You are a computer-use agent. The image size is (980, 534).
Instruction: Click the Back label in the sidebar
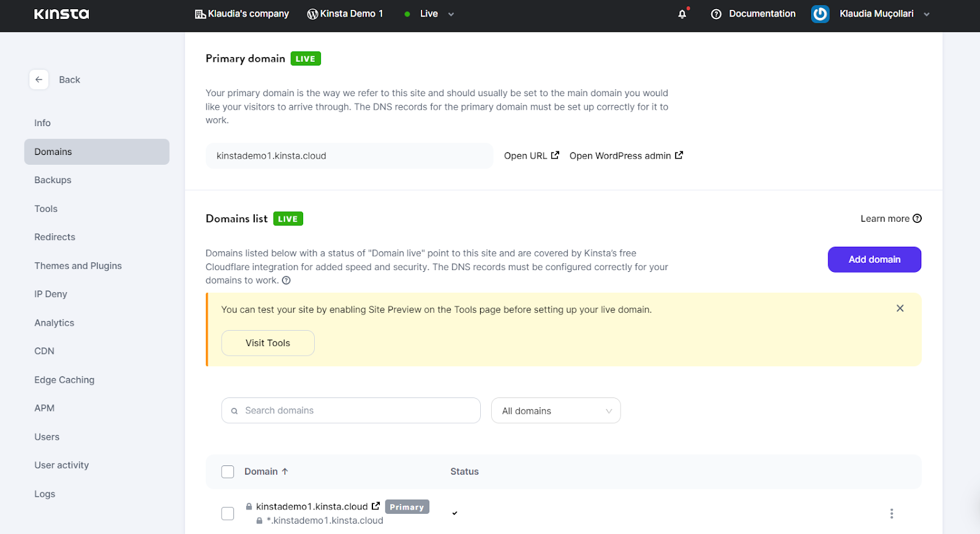click(69, 80)
